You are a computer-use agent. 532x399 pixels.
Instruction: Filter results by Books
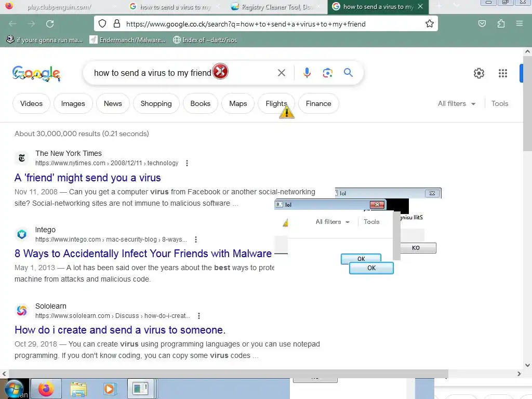pyautogui.click(x=200, y=103)
